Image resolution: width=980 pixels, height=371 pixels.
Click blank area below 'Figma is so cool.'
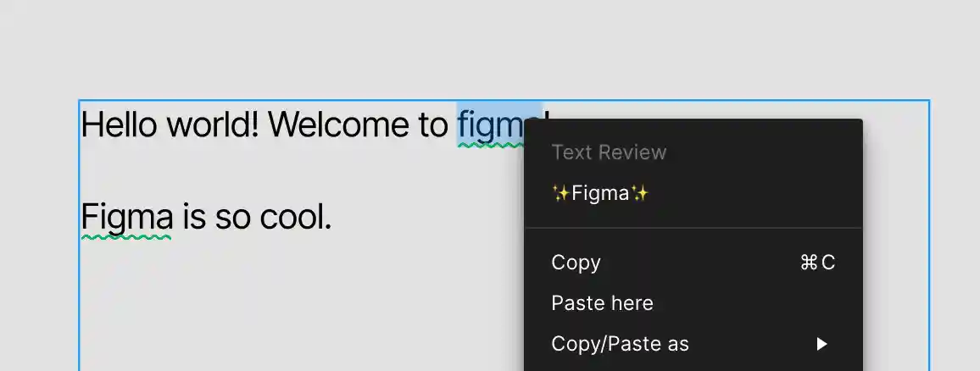tap(254, 305)
